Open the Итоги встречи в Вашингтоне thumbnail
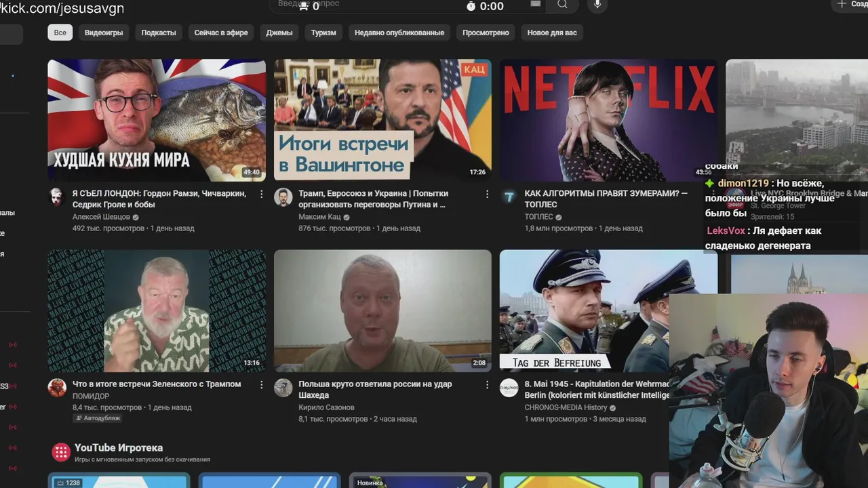868x488 pixels. point(382,120)
